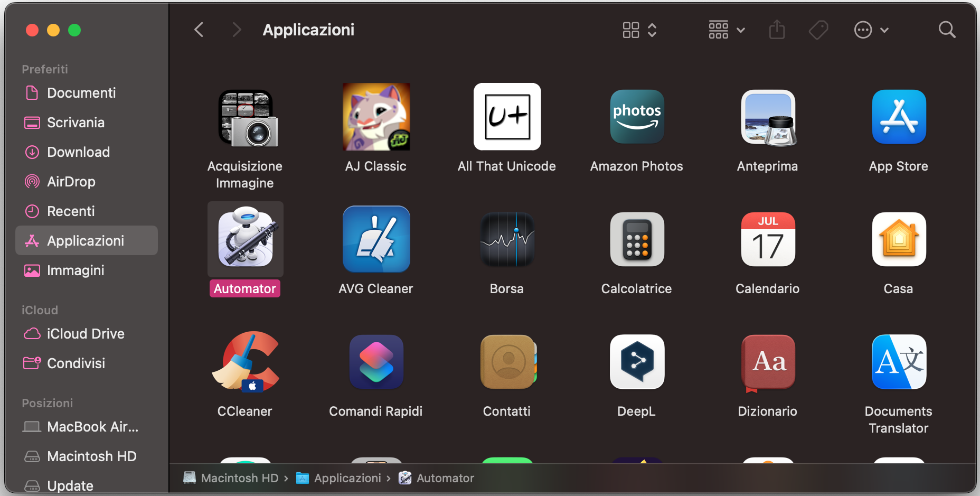Select the Casa home app icon
The image size is (980, 496).
coord(899,239)
